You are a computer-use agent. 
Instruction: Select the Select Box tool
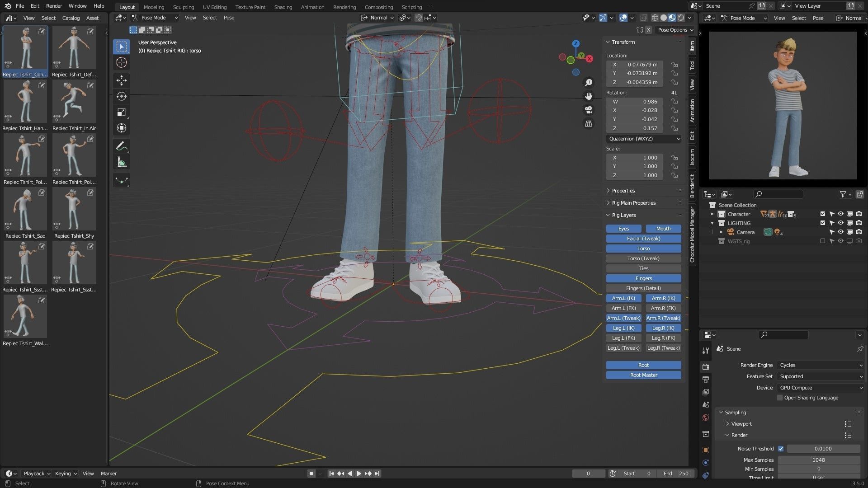tap(121, 47)
